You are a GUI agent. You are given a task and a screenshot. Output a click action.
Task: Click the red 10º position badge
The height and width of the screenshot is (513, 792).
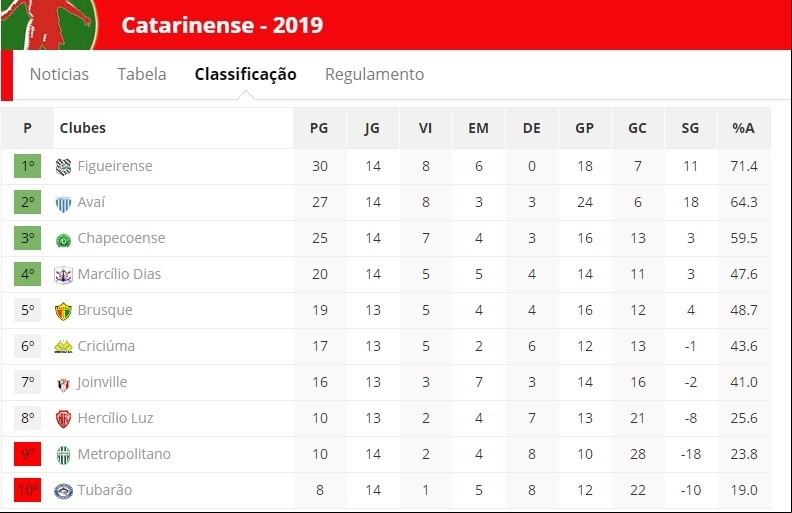tap(27, 490)
